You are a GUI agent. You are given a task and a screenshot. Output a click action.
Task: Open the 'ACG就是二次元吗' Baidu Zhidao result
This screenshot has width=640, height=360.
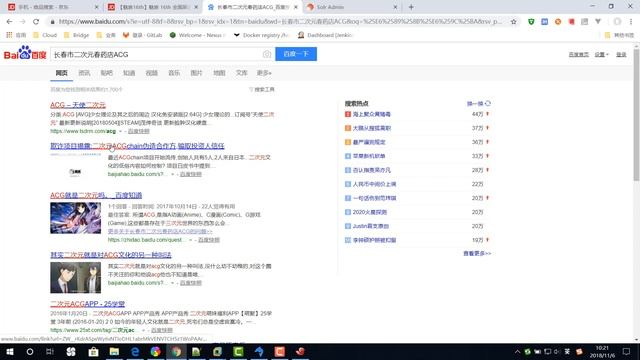[x=96, y=196]
